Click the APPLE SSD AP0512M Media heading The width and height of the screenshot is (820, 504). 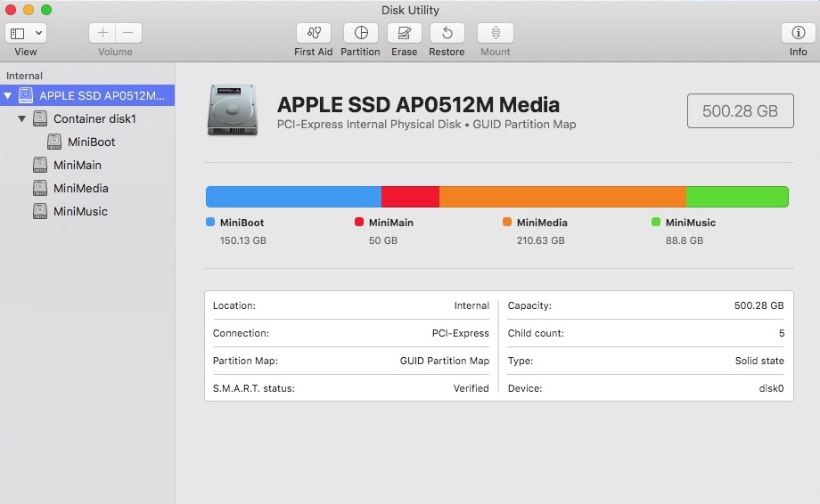[x=418, y=105]
